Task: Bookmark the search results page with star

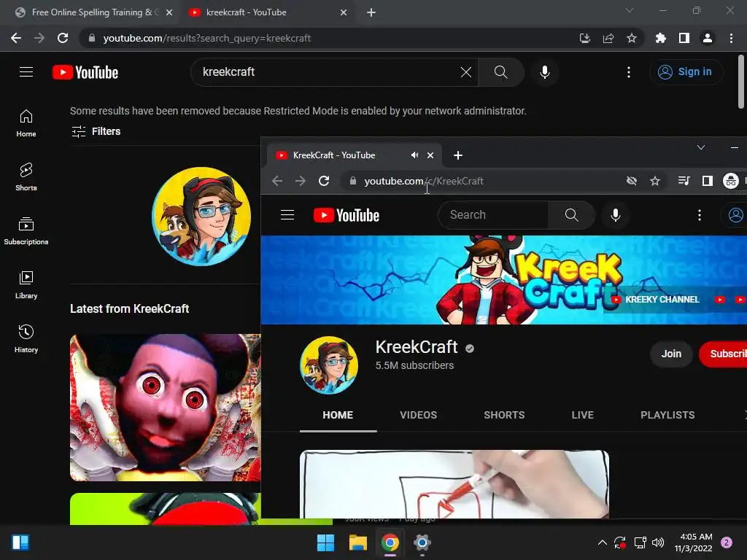Action: 632,38
